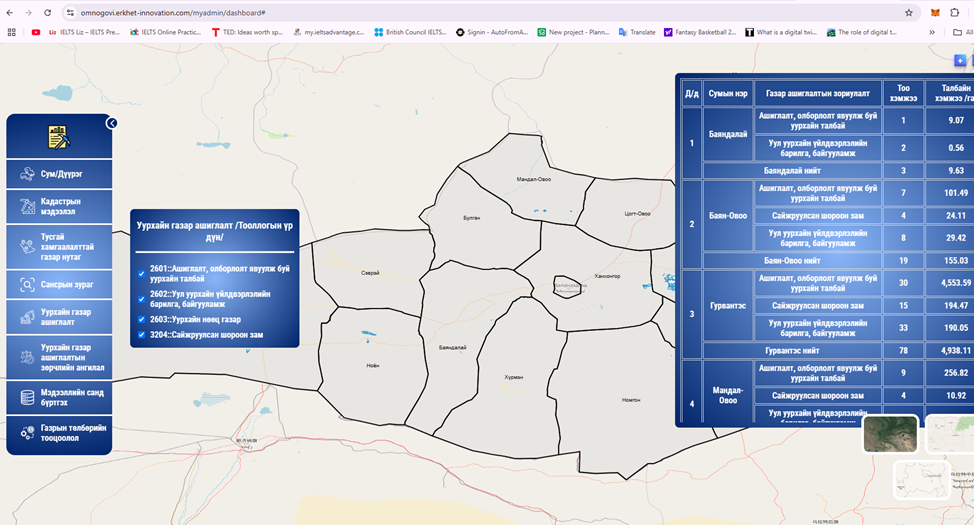Select the light outline basemap thumbnail
Viewport: 974px width, 525px height.
click(x=921, y=480)
